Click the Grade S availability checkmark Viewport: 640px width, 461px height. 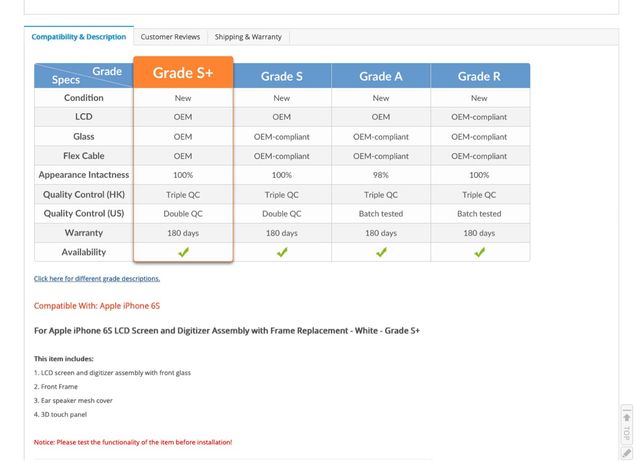point(282,252)
